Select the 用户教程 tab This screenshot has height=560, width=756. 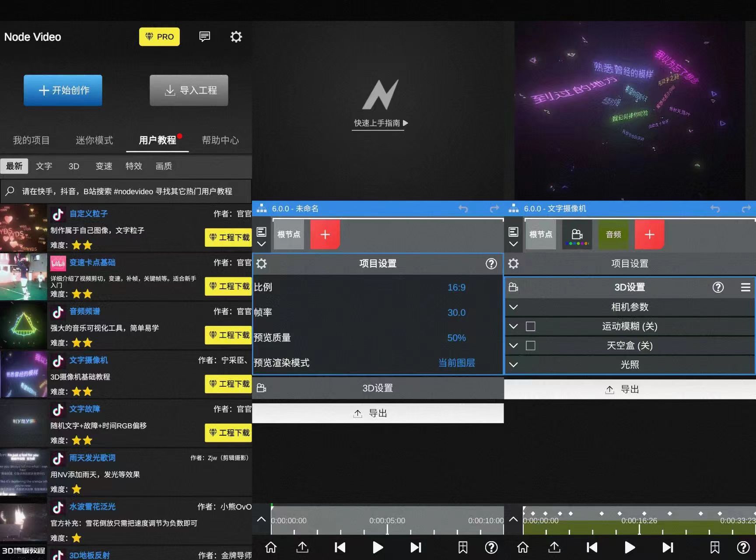point(157,140)
